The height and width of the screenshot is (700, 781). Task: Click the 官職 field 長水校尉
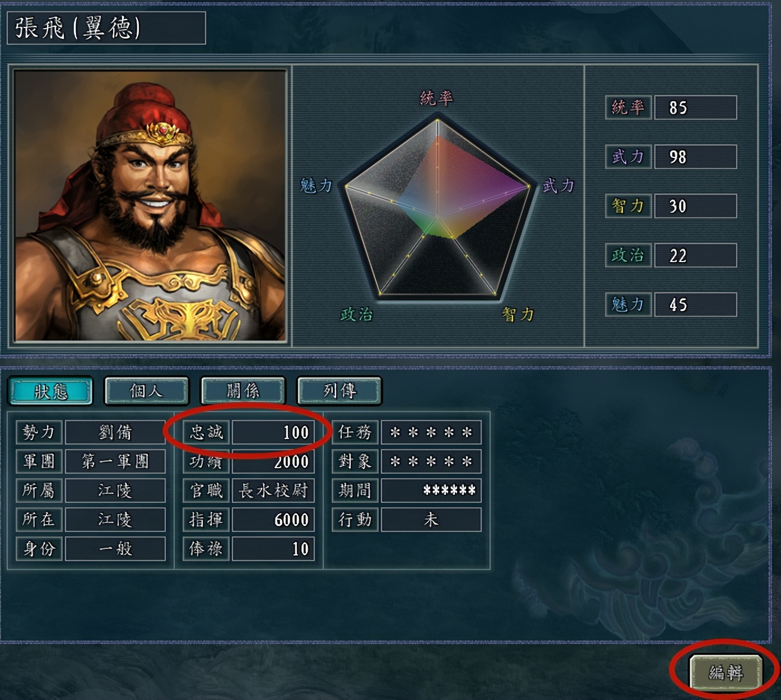click(x=273, y=491)
